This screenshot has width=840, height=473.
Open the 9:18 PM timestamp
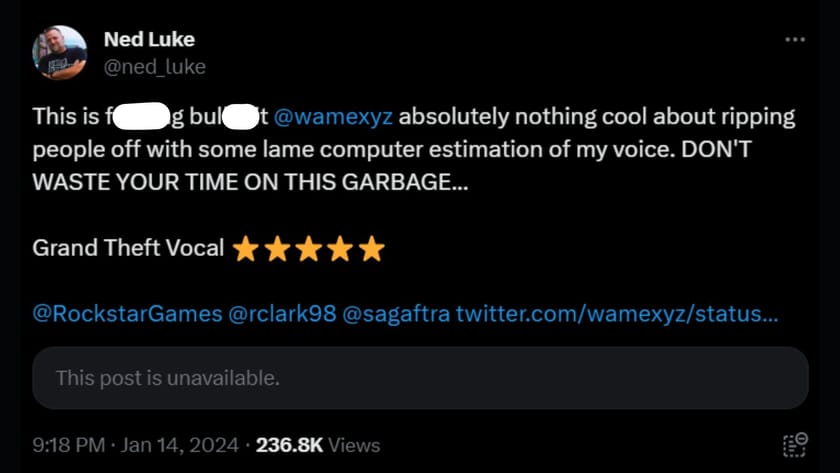pos(68,445)
